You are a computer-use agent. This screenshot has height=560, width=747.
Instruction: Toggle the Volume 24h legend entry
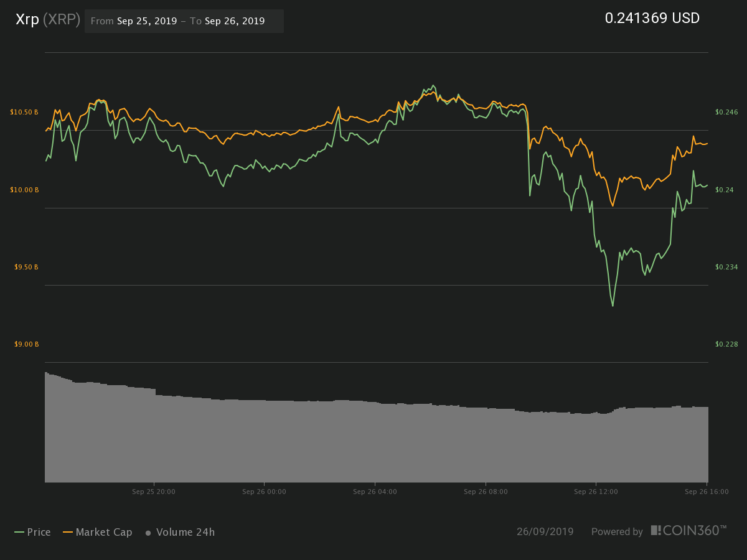coord(180,532)
